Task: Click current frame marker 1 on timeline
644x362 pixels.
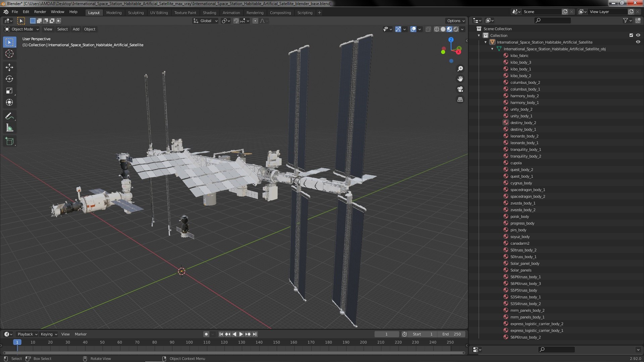Action: click(x=17, y=342)
